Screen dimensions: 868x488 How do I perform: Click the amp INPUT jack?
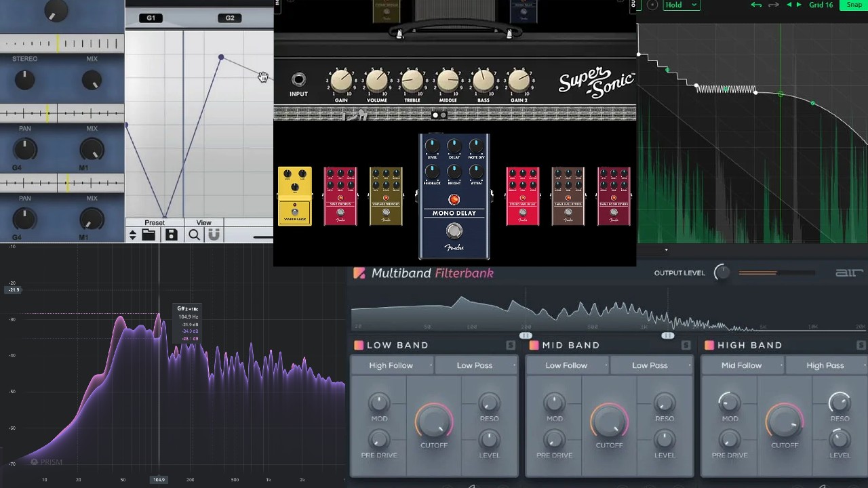[x=298, y=79]
